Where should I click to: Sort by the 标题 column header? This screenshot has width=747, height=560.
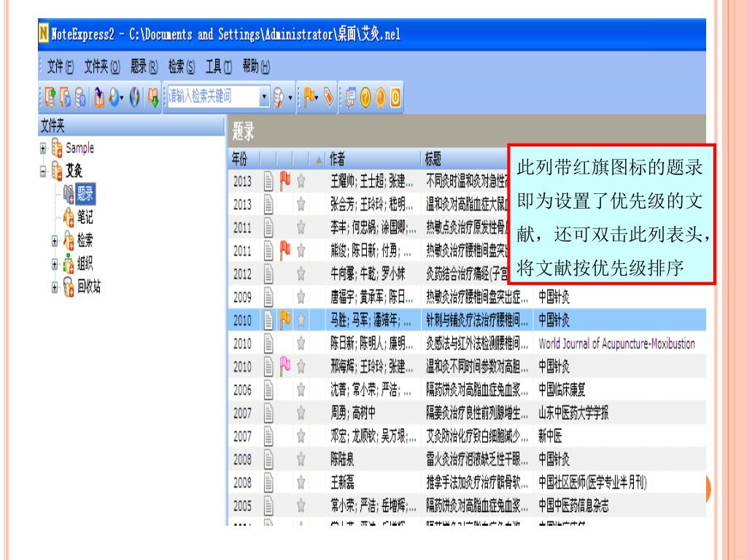[x=465, y=158]
